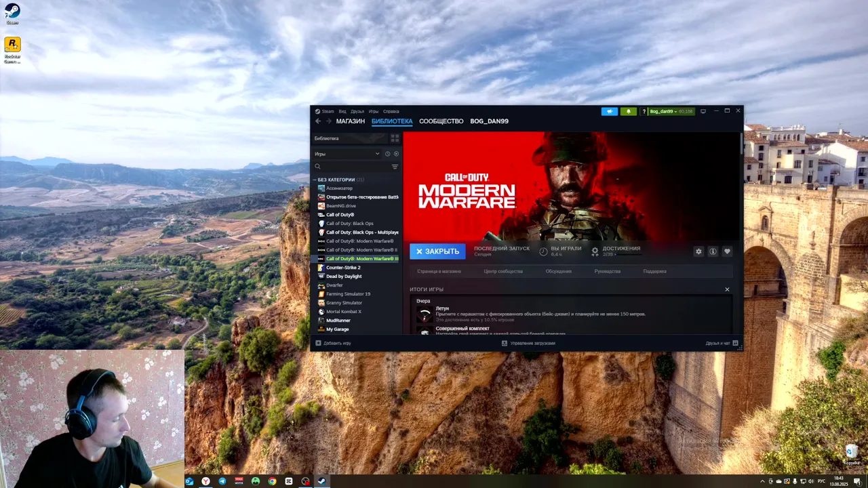Open the Друзья menu
868x488 pixels.
tap(357, 111)
